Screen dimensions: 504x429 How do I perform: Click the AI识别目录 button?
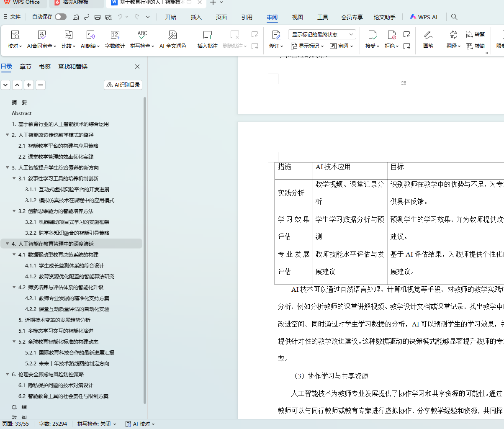click(x=123, y=85)
